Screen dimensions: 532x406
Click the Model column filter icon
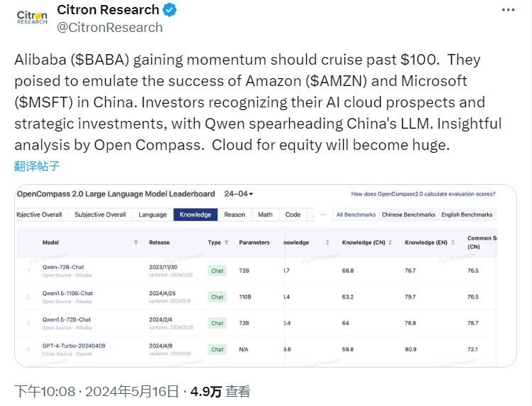136,242
